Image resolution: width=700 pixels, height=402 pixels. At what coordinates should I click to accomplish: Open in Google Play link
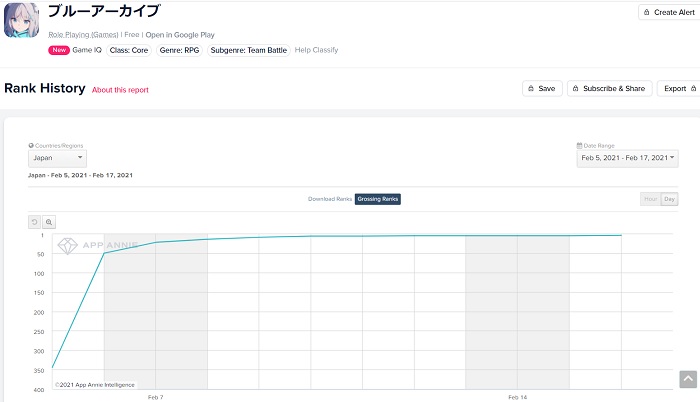tap(180, 35)
